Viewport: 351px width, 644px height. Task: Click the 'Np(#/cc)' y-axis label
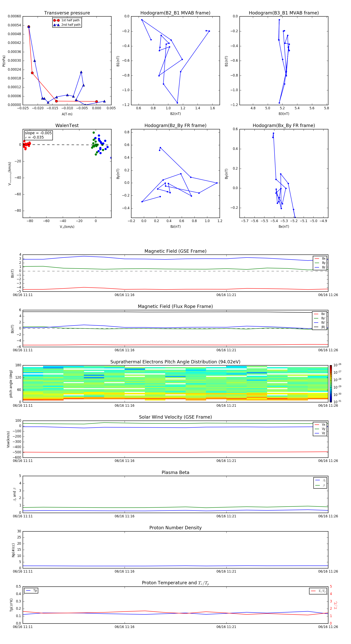point(13,550)
